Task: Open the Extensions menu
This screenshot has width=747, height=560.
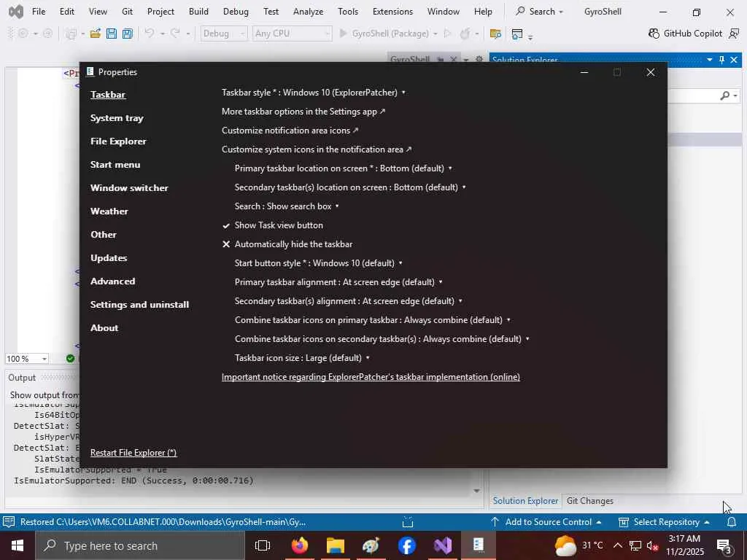Action: (x=392, y=12)
